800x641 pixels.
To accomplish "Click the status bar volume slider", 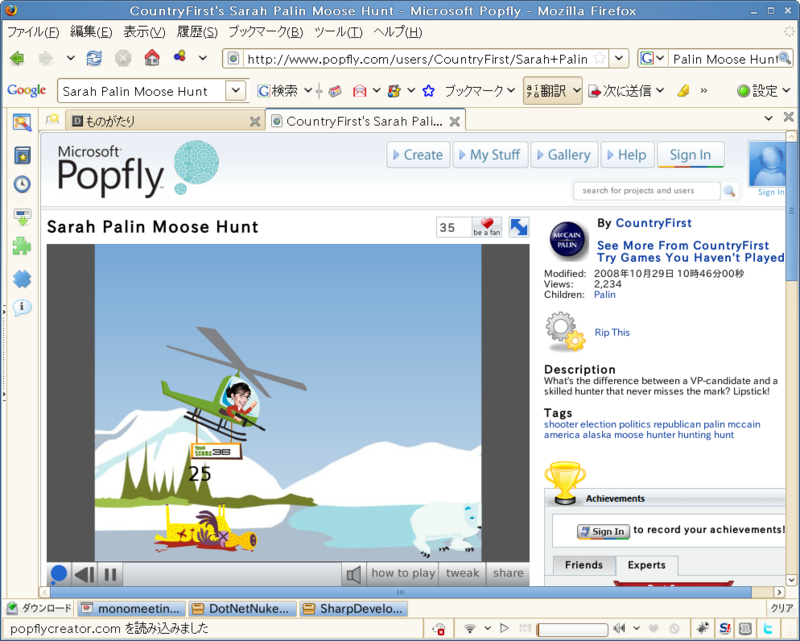I will (572, 629).
